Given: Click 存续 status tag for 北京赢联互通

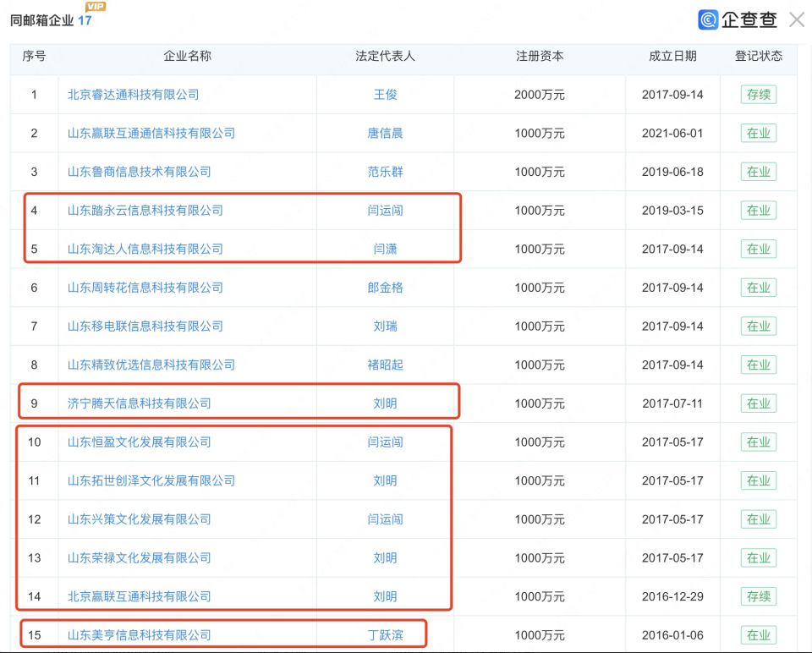Looking at the screenshot, I should click(x=759, y=596).
